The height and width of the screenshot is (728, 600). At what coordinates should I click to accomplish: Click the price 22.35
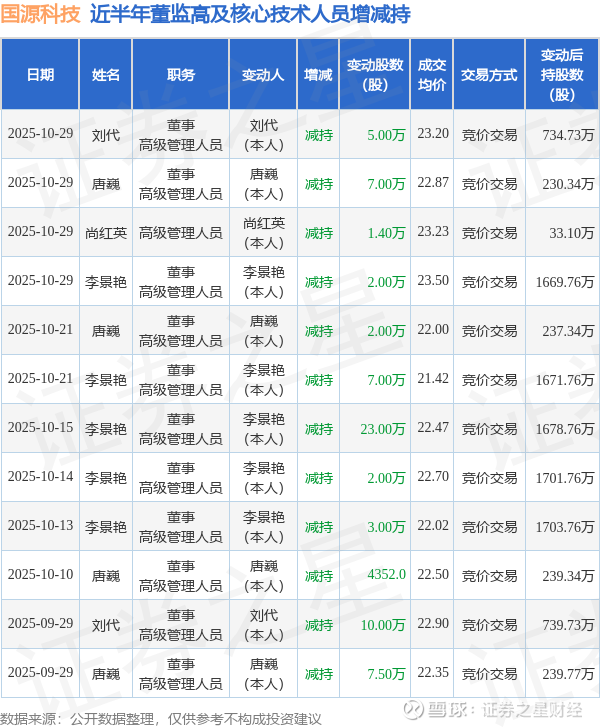pyautogui.click(x=433, y=672)
